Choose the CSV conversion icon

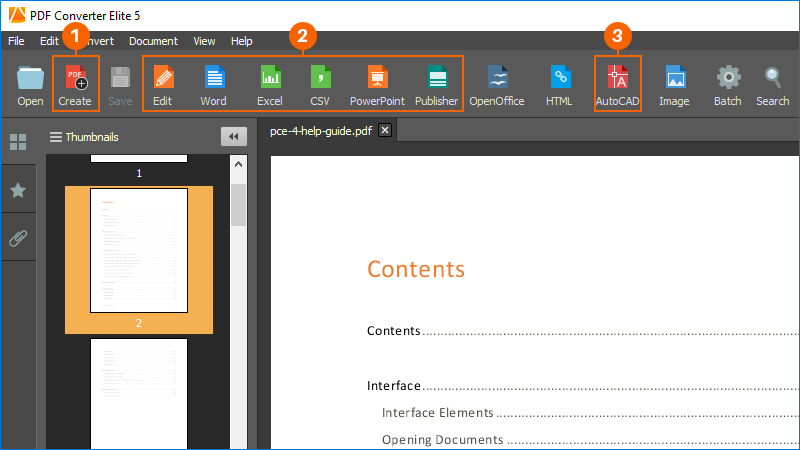pyautogui.click(x=320, y=78)
